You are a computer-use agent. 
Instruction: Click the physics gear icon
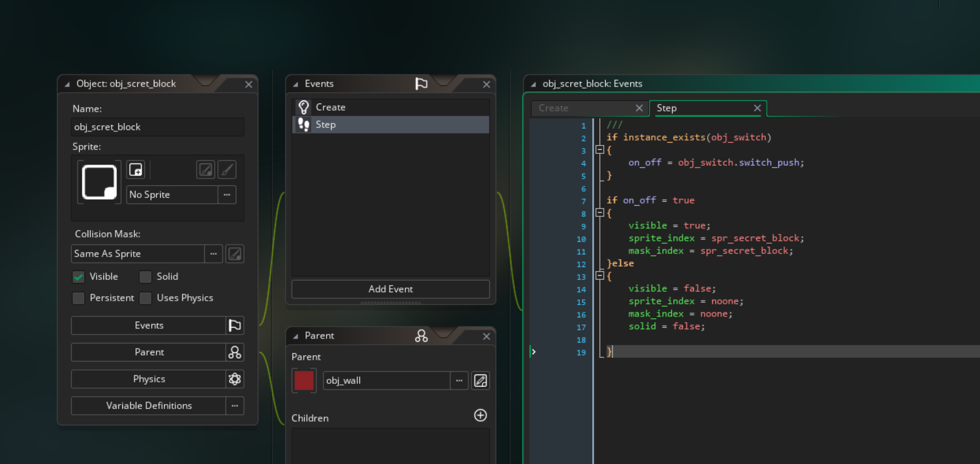235,379
